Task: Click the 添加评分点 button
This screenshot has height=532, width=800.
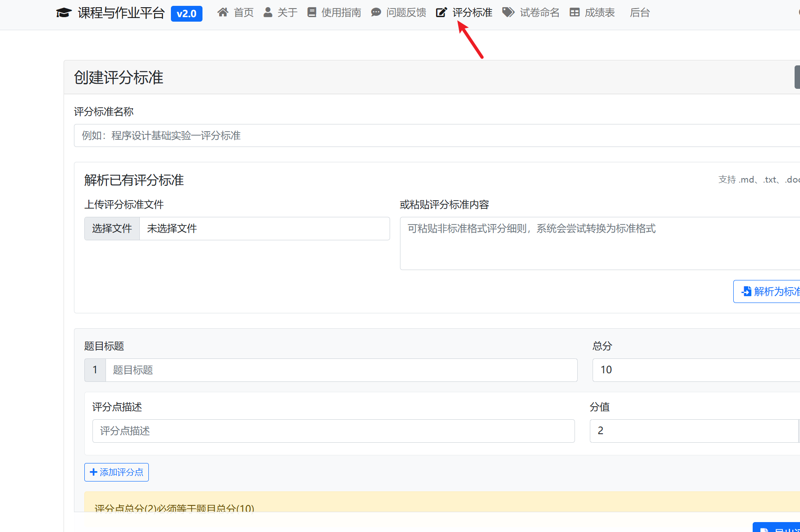Action: [116, 472]
